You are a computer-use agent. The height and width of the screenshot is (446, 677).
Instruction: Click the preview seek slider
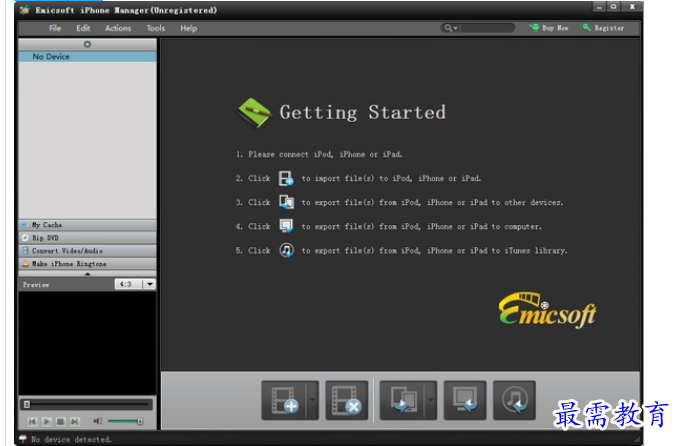point(86,404)
